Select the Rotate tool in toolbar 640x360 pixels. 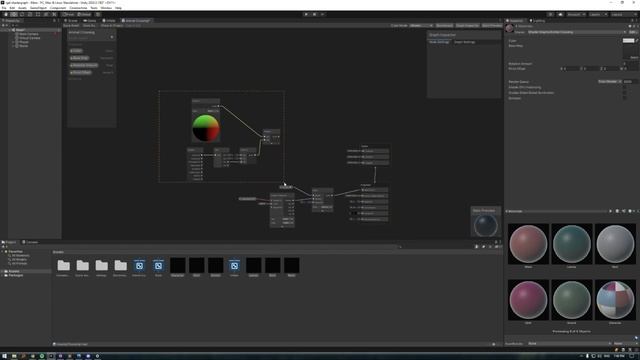22,14
